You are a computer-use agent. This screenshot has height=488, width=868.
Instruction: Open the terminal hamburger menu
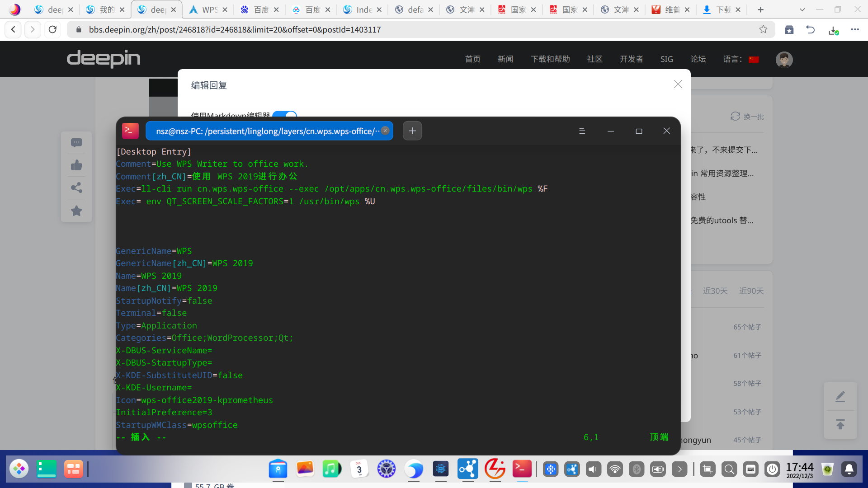click(x=582, y=131)
